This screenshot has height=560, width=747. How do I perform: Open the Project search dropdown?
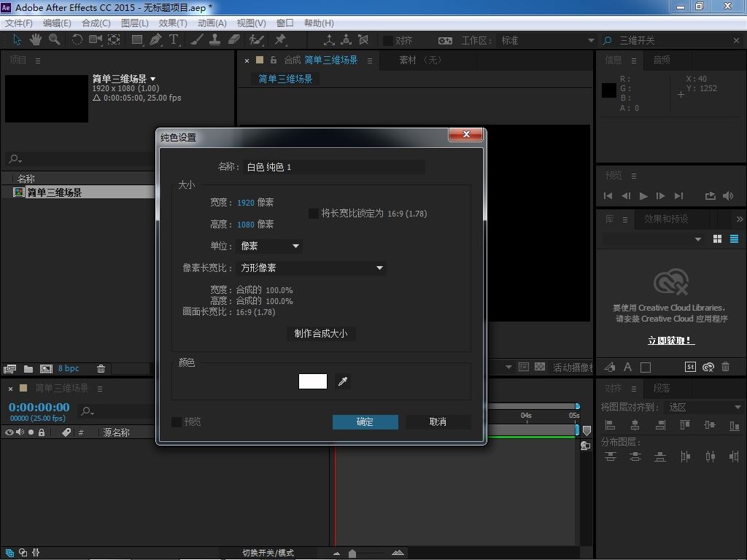(x=16, y=158)
